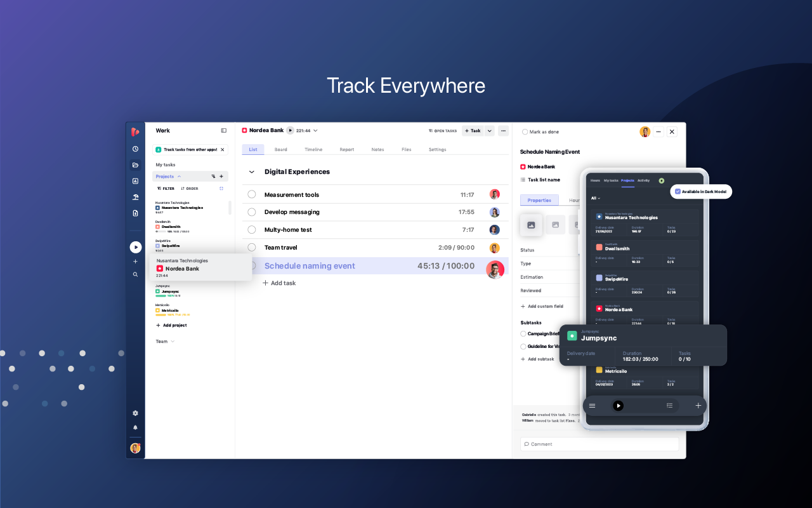Open the FILTER option in project list
This screenshot has width=812, height=508.
tap(166, 189)
